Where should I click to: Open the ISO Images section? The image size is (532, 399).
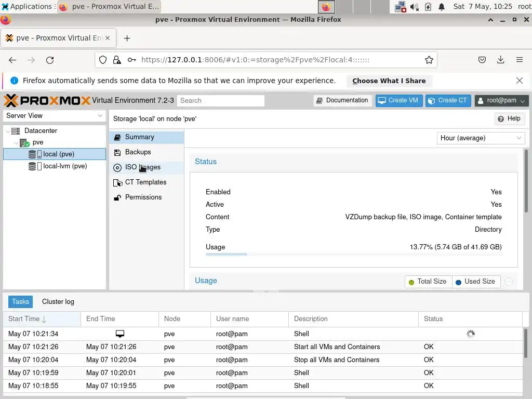[x=147, y=167]
